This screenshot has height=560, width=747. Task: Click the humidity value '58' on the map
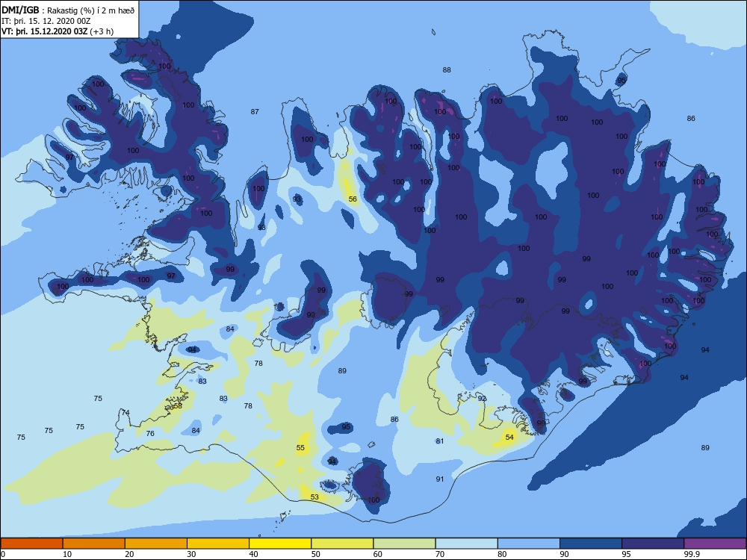pos(178,406)
